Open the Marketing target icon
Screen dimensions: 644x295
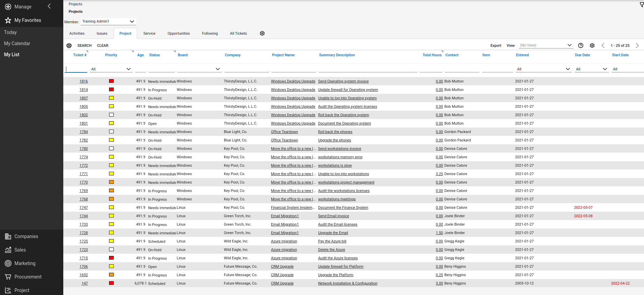pos(8,263)
